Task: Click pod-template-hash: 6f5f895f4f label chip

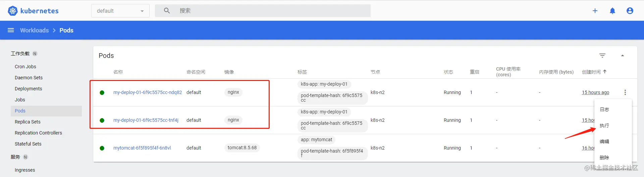Action: 332,153
